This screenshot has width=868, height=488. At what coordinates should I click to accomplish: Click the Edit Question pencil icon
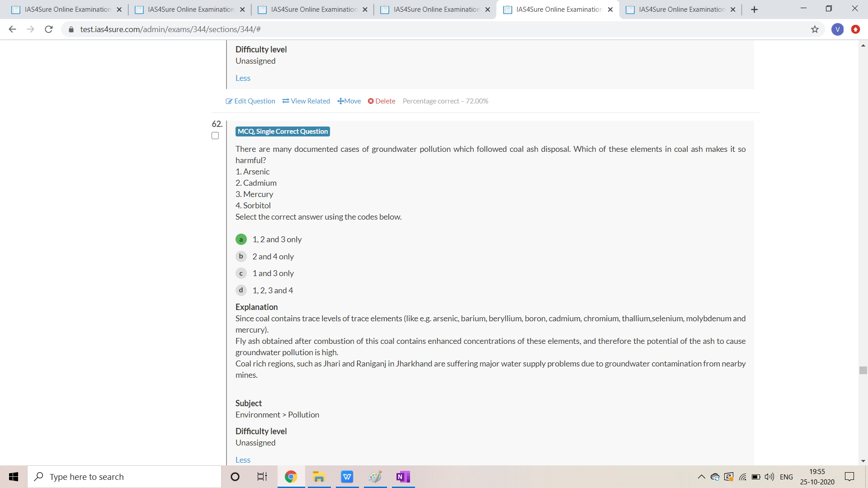tap(229, 101)
